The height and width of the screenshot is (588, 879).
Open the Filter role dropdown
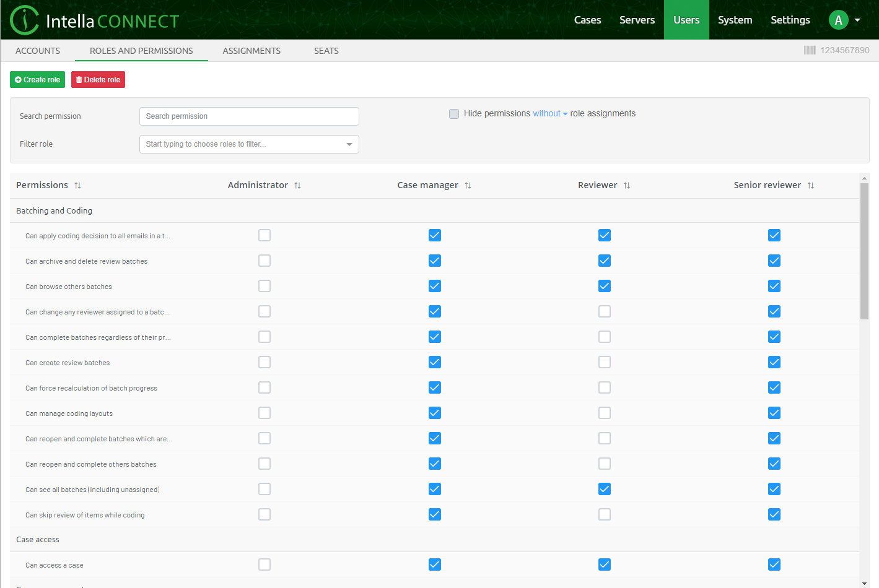[249, 144]
